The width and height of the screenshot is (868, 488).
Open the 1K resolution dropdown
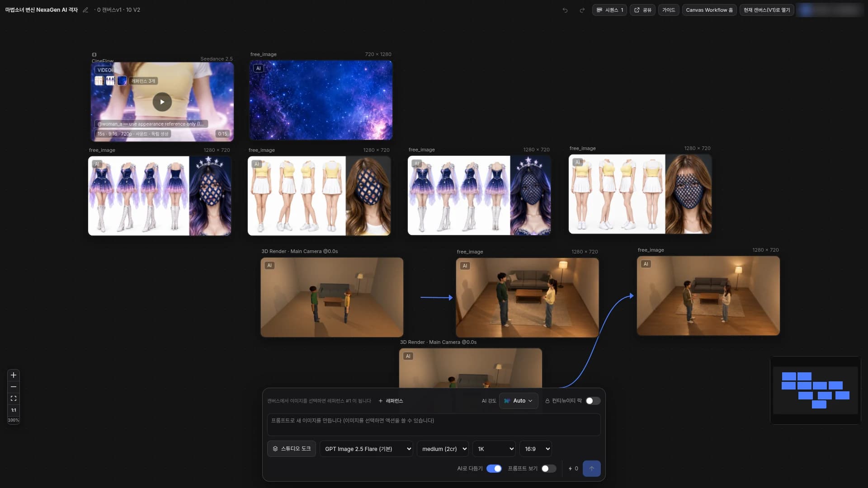tap(494, 449)
